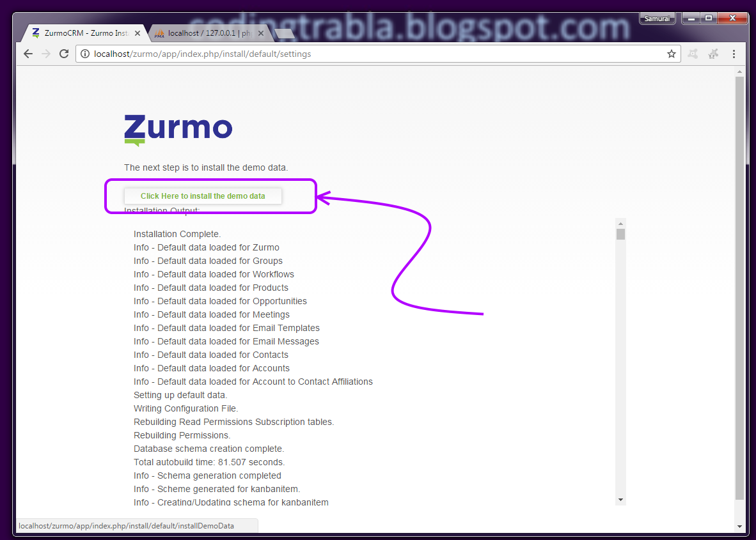Click the site info icon in address bar
The image size is (756, 540).
point(85,54)
